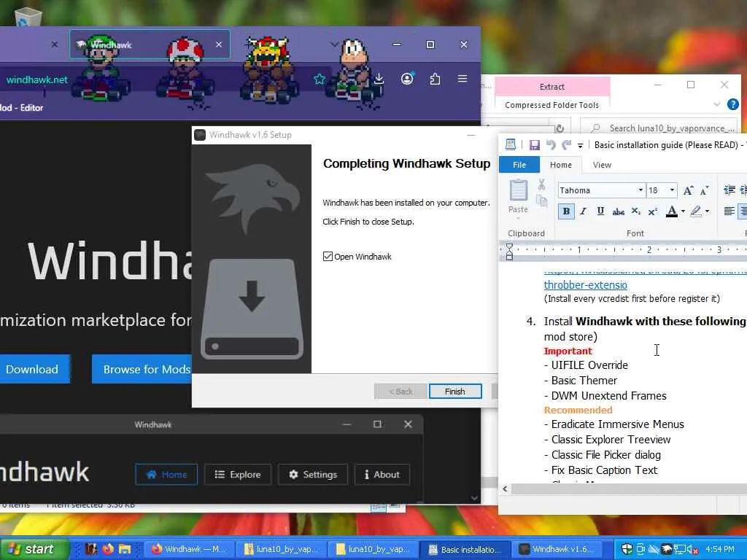Close the Windhawk browser tab
This screenshot has height=560, width=747.
[x=219, y=44]
